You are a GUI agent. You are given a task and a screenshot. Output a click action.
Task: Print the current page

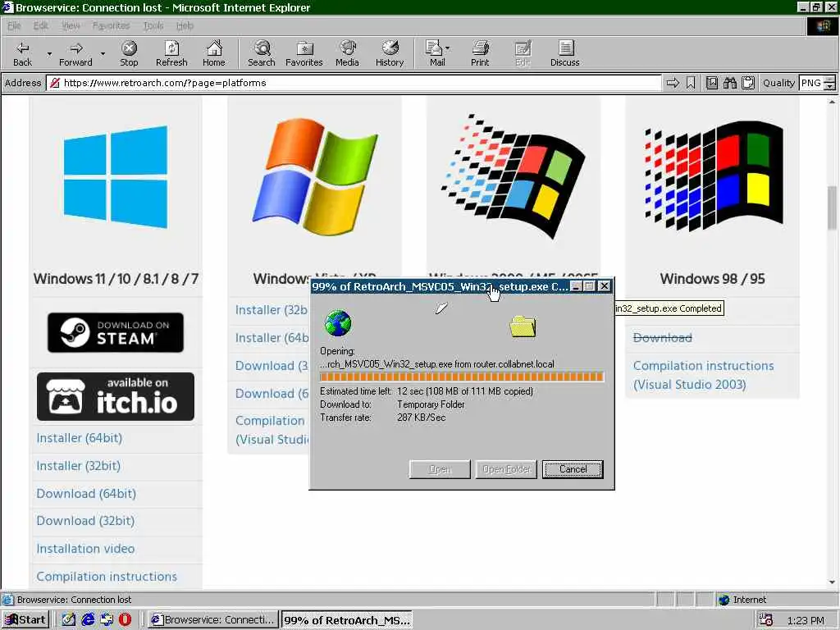point(480,53)
